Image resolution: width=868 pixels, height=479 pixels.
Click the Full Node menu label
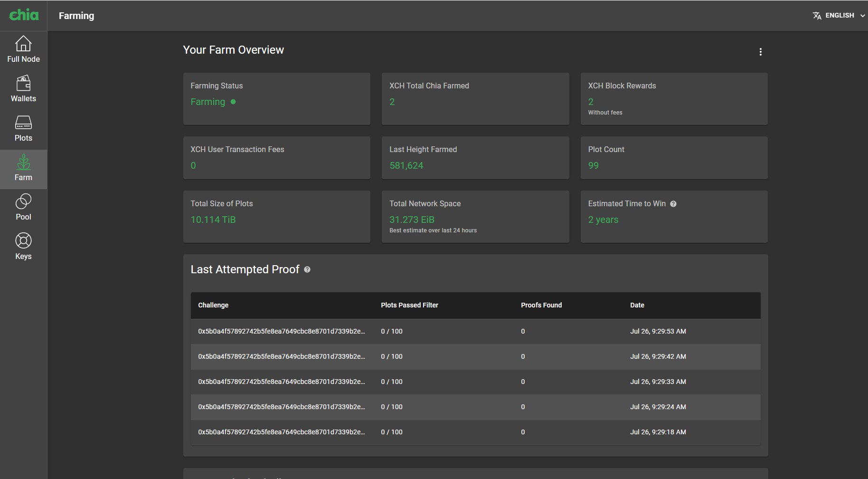[x=23, y=59]
